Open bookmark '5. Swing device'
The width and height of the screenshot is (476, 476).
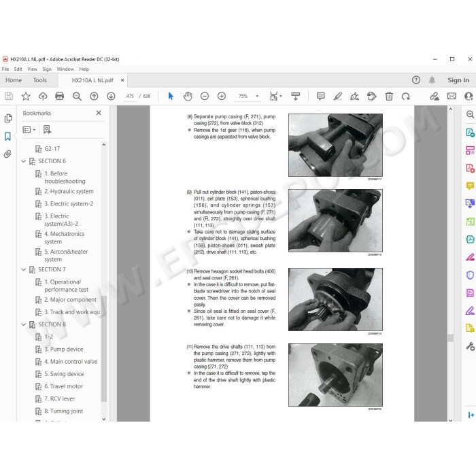[64, 374]
